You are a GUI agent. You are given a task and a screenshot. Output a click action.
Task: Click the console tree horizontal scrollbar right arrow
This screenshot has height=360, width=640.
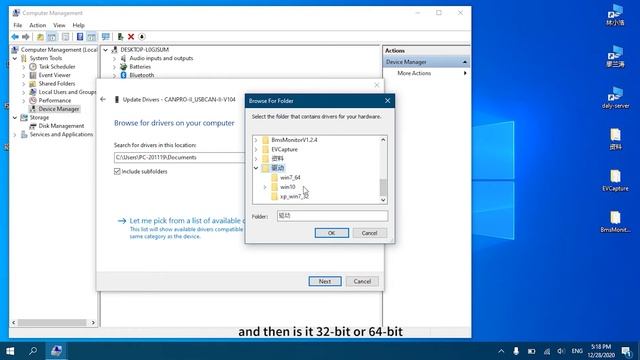(x=93, y=322)
